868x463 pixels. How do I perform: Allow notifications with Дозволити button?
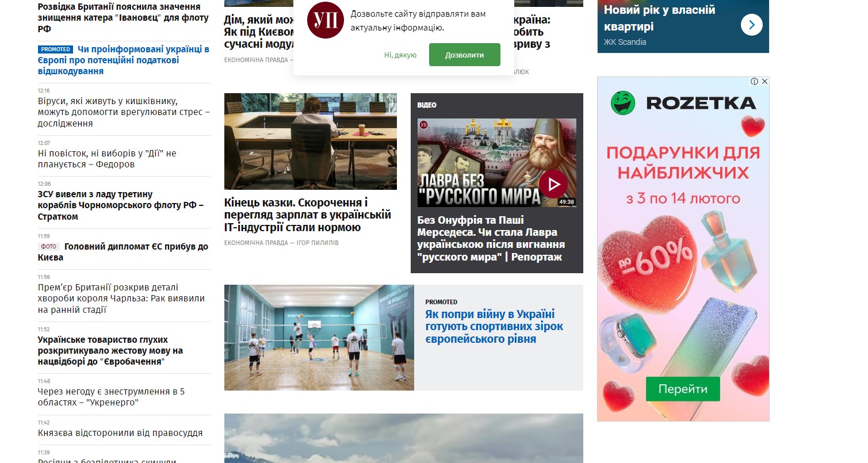pyautogui.click(x=465, y=55)
